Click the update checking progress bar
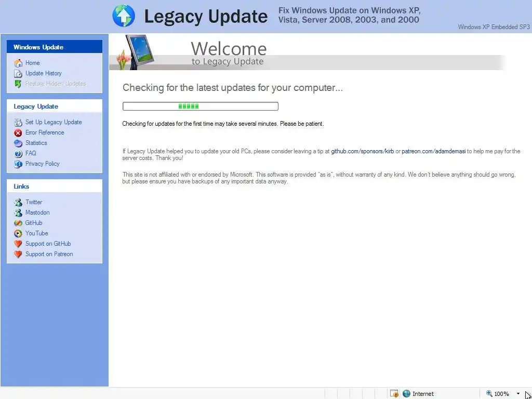 pyautogui.click(x=201, y=106)
